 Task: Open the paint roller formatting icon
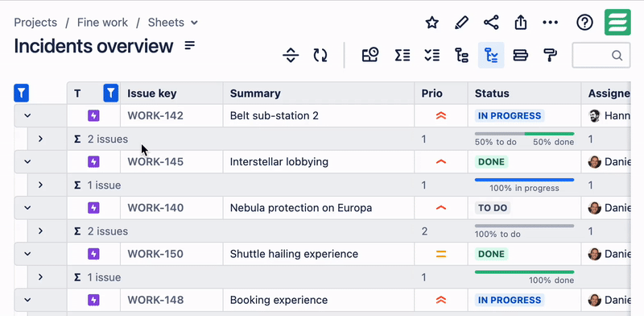pyautogui.click(x=551, y=55)
